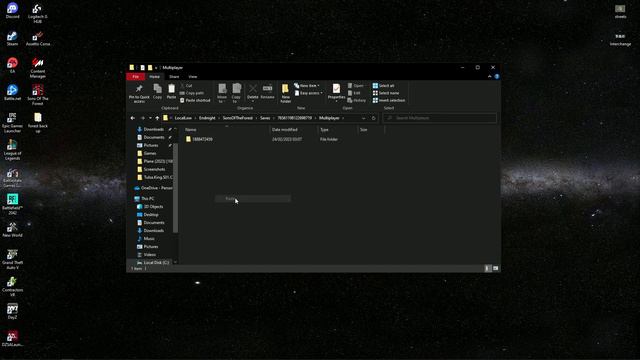The width and height of the screenshot is (640, 360).
Task: Go up one folder level
Action: (x=157, y=118)
